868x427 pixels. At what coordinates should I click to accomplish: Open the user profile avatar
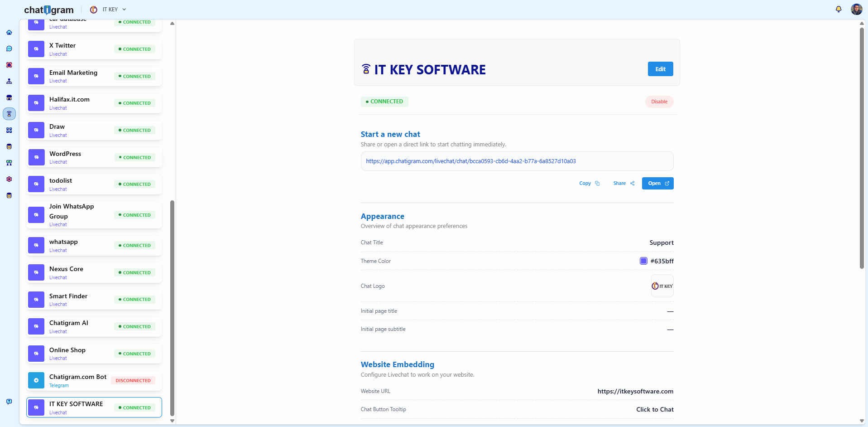click(856, 9)
